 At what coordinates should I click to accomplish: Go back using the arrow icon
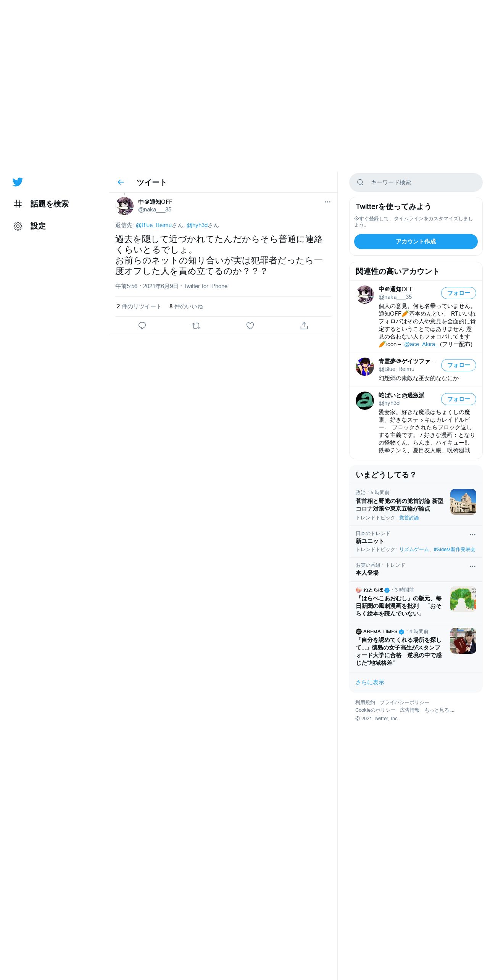click(121, 182)
